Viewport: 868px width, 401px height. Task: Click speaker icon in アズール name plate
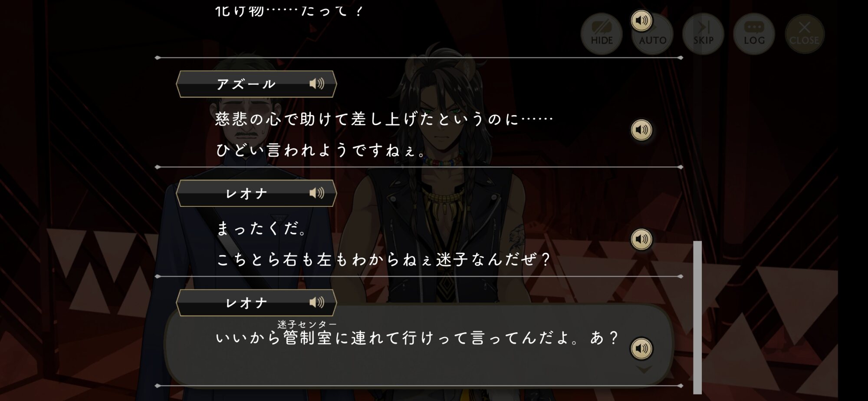[317, 83]
